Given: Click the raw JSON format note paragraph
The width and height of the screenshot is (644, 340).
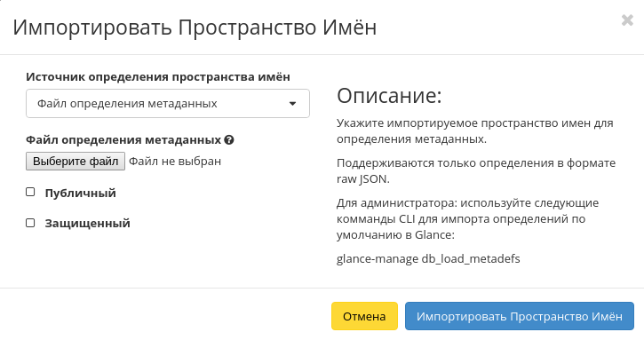Looking at the screenshot, I should coord(476,170).
